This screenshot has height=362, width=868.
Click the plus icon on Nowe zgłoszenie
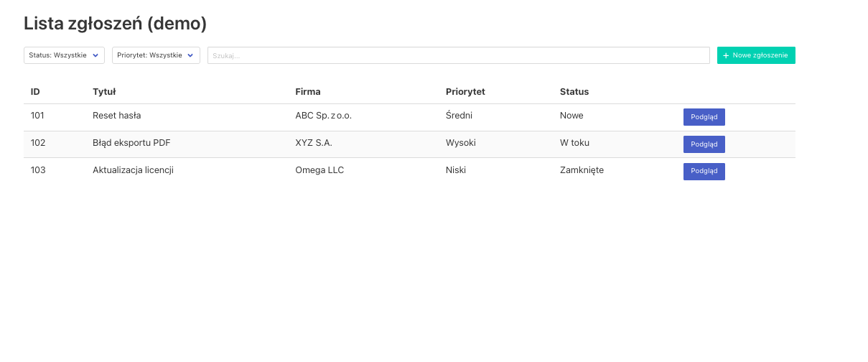726,55
